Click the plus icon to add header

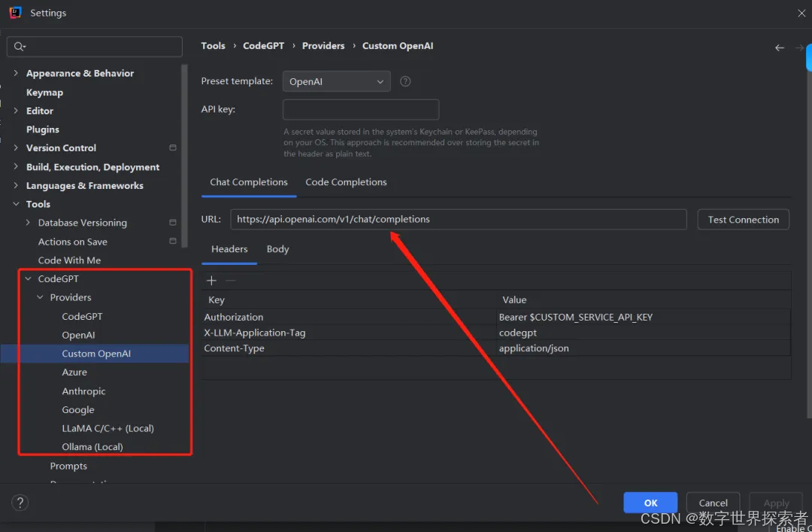(x=211, y=281)
